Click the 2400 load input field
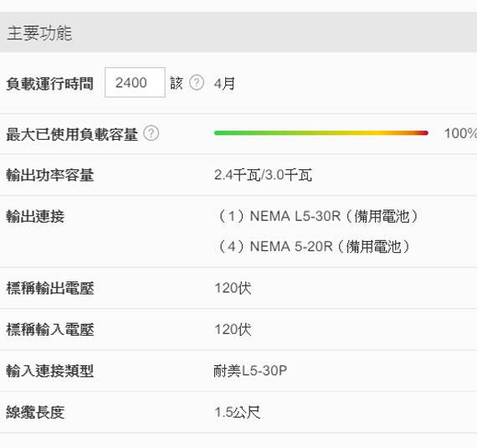Image resolution: width=477 pixels, height=448 pixels. (135, 82)
